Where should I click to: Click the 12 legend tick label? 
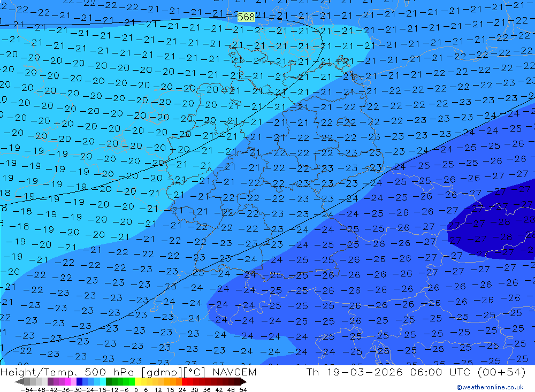(x=158, y=390)
